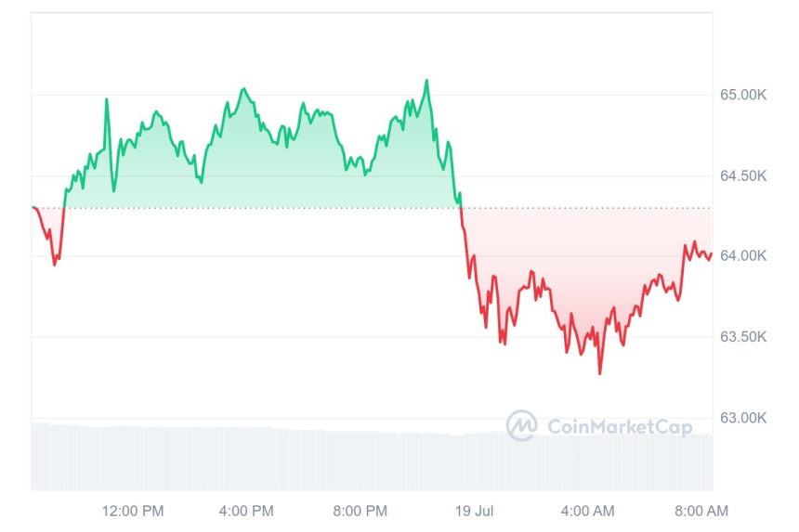The image size is (799, 532).
Task: Click the 64.00K price axis label
Action: point(743,255)
